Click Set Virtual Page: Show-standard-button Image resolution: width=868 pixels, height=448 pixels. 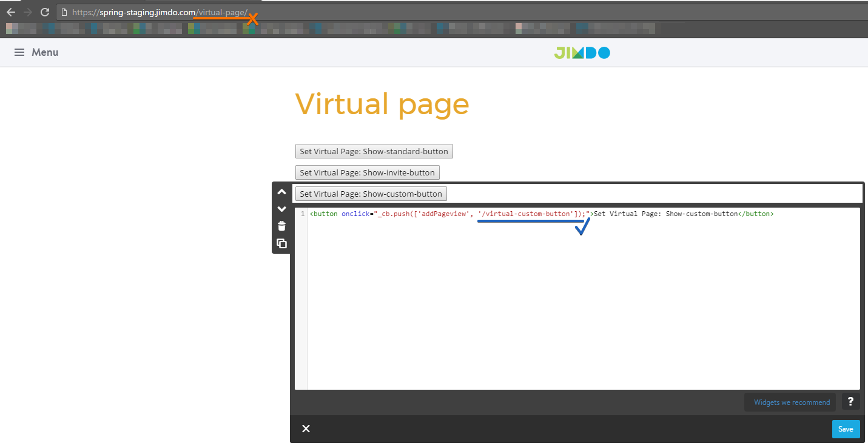(374, 151)
